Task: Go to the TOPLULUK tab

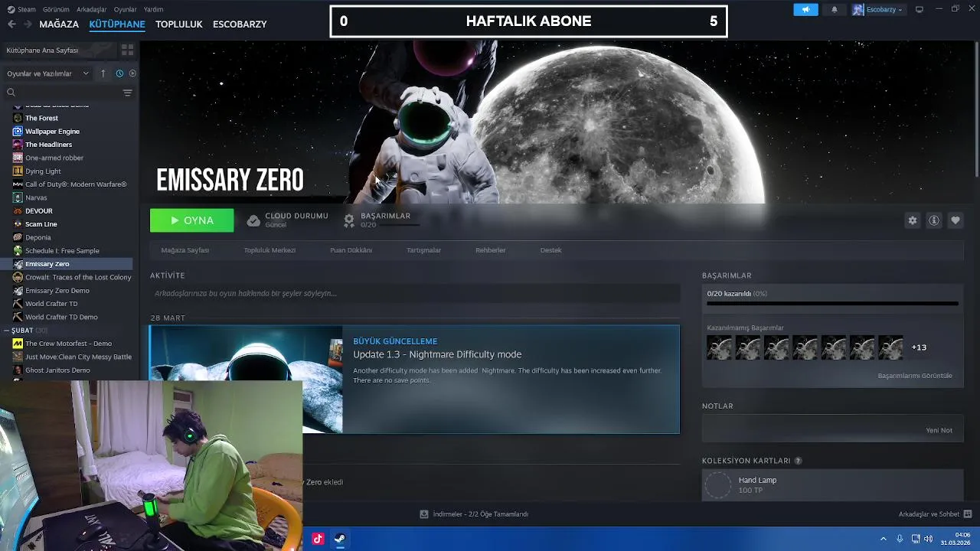Action: [x=179, y=24]
